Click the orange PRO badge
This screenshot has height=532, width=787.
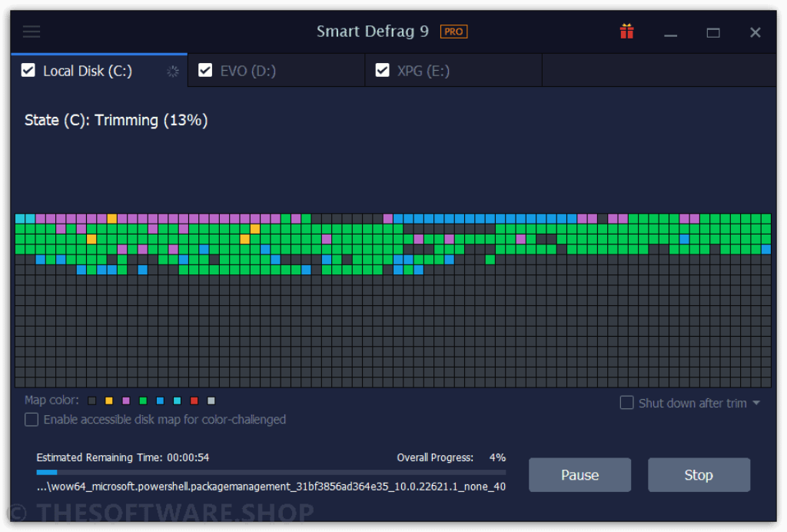tap(453, 32)
